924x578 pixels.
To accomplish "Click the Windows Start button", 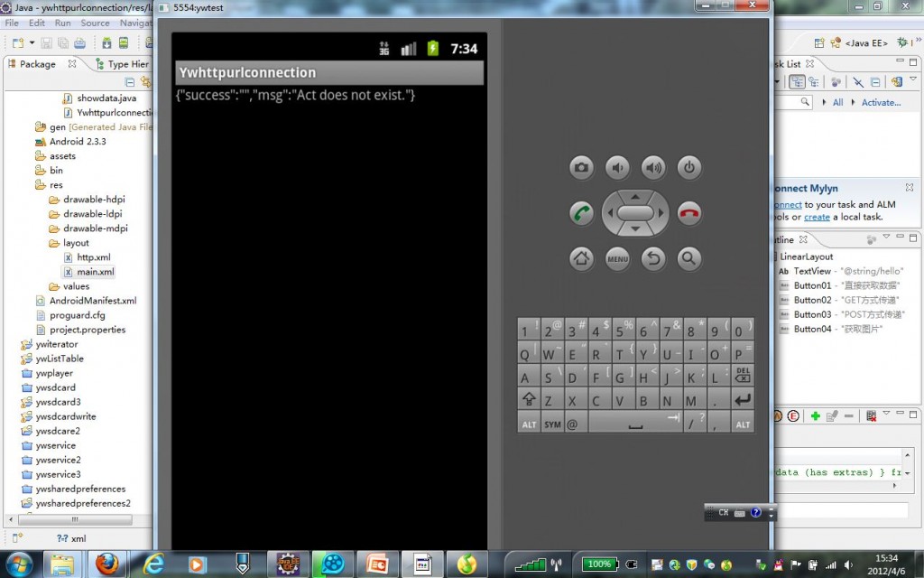I will 19,564.
